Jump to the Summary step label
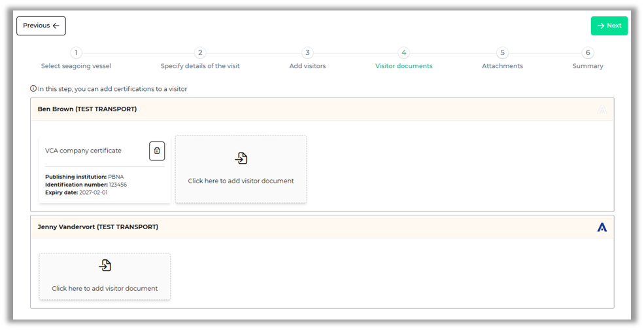Image resolution: width=644 pixels, height=330 pixels. (588, 66)
